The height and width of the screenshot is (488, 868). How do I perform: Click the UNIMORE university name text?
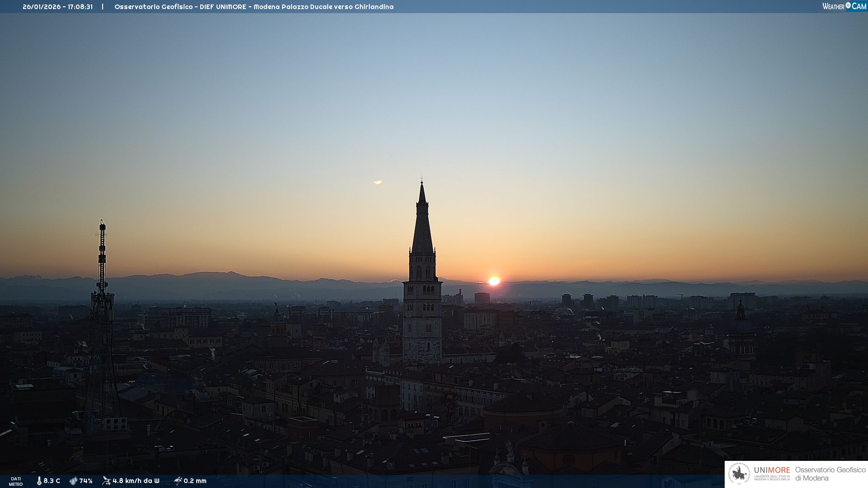[772, 470]
